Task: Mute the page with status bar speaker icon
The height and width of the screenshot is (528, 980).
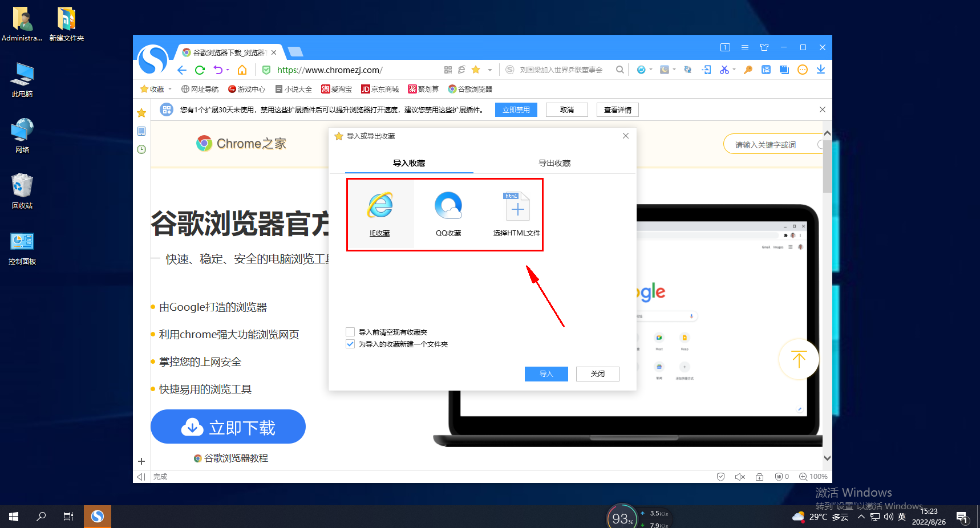Action: (740, 477)
